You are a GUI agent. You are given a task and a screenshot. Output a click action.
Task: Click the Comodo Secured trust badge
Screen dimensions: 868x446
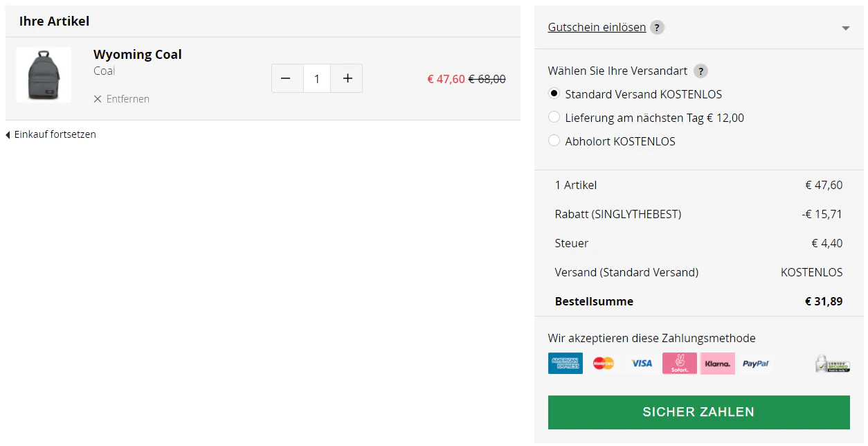pos(832,364)
